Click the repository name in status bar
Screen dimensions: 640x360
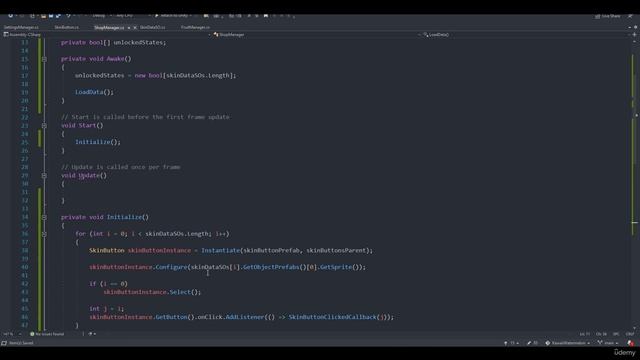coord(568,343)
